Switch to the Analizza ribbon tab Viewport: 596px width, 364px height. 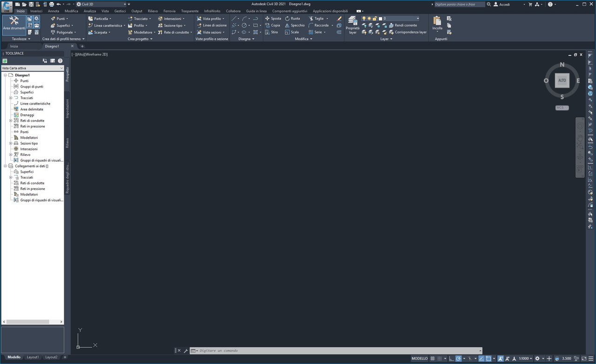pos(90,11)
